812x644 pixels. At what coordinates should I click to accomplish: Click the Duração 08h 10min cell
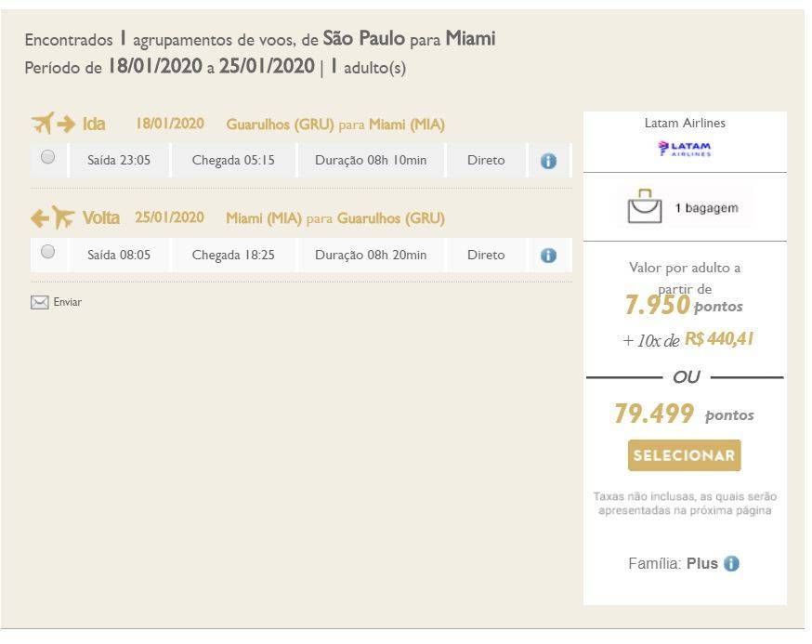[371, 161]
